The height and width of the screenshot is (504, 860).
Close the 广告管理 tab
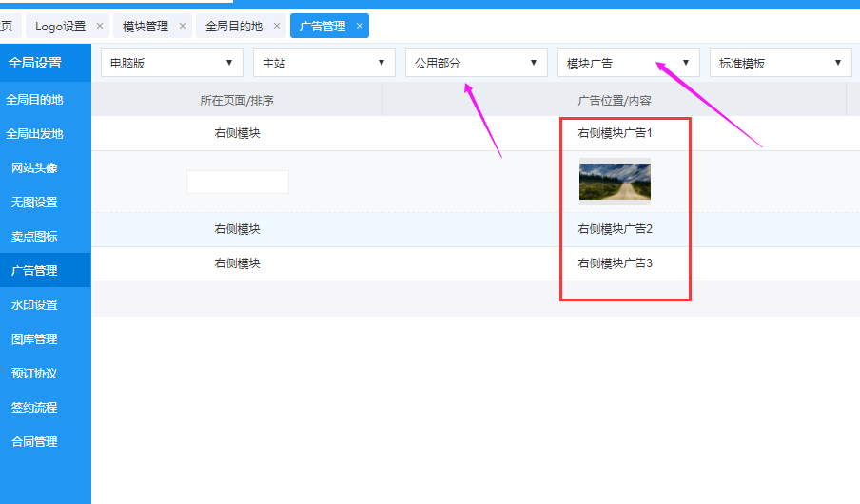coord(360,27)
